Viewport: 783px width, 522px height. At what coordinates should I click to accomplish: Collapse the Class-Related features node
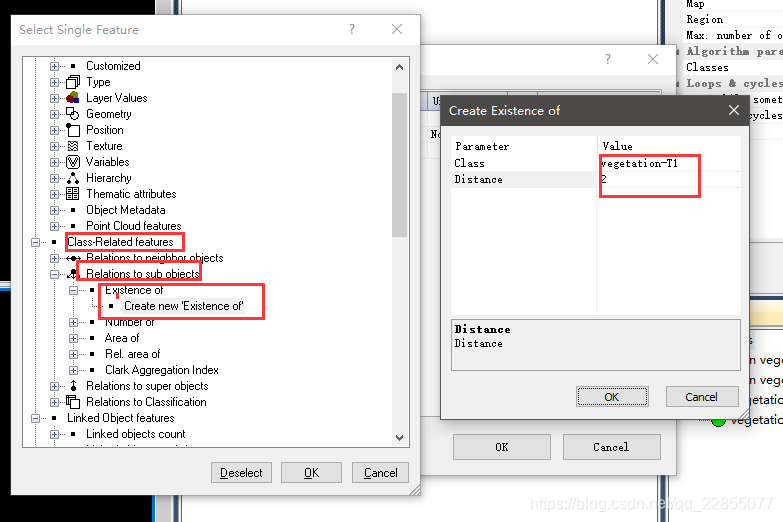pyautogui.click(x=35, y=242)
